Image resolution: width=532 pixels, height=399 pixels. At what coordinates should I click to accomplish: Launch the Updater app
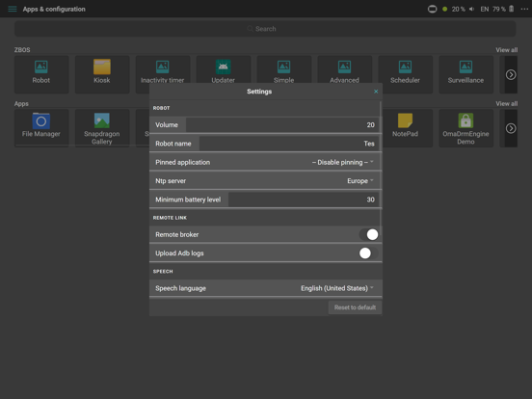coord(224,70)
